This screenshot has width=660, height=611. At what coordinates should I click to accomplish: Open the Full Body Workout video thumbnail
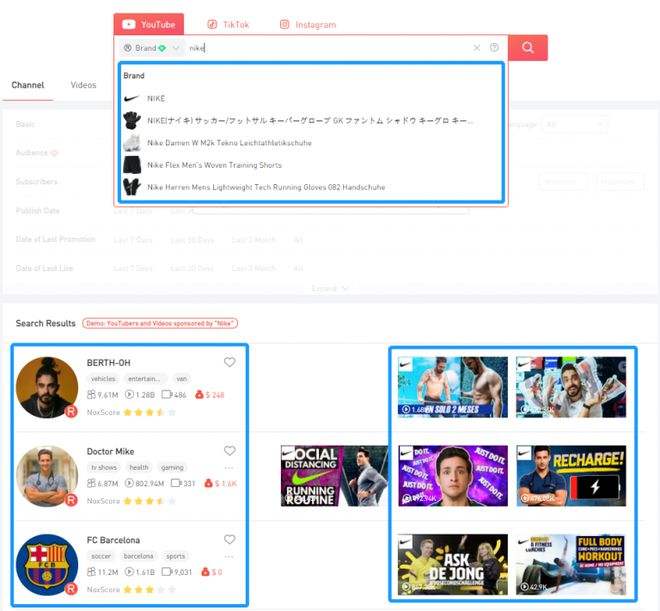[571, 565]
